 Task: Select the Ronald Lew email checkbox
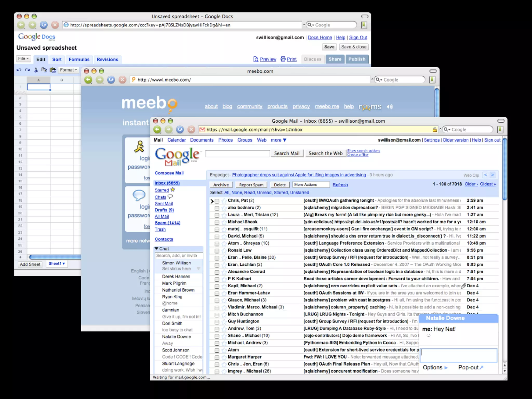[x=217, y=251]
